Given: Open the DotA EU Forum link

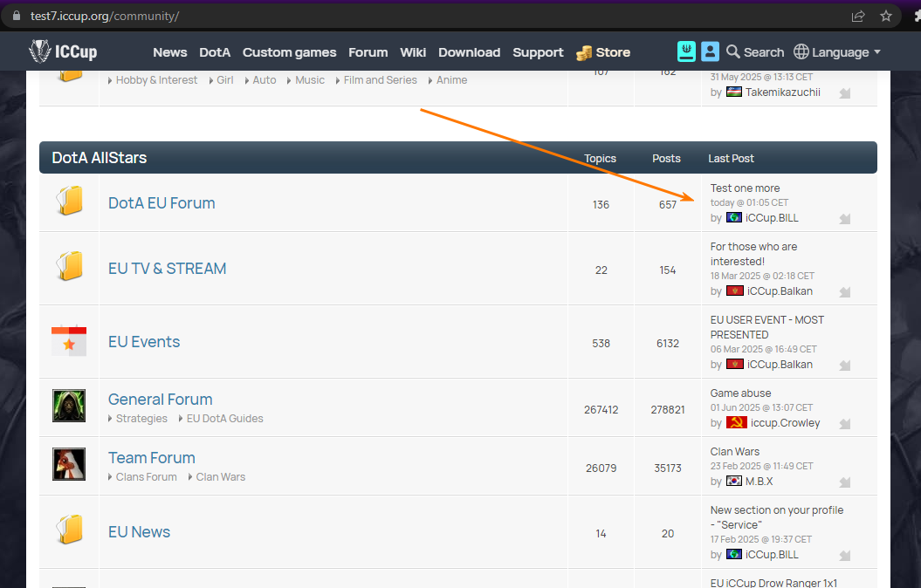Looking at the screenshot, I should [162, 203].
